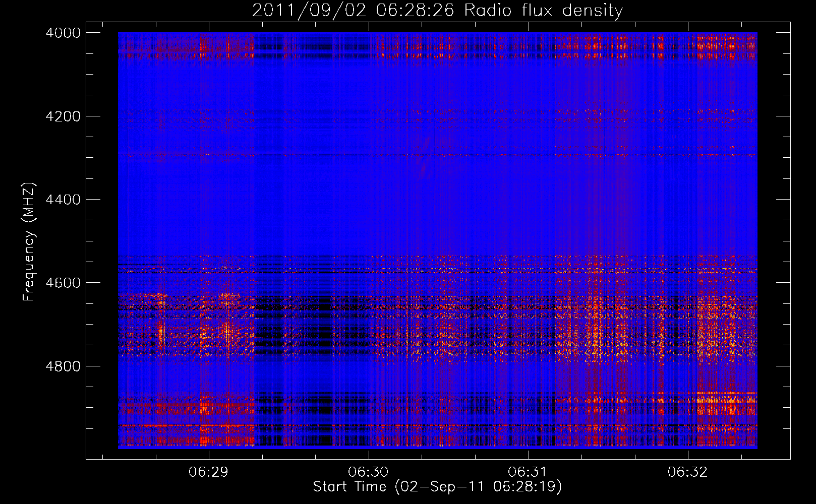Click the 06:30 time tick label

click(x=368, y=472)
